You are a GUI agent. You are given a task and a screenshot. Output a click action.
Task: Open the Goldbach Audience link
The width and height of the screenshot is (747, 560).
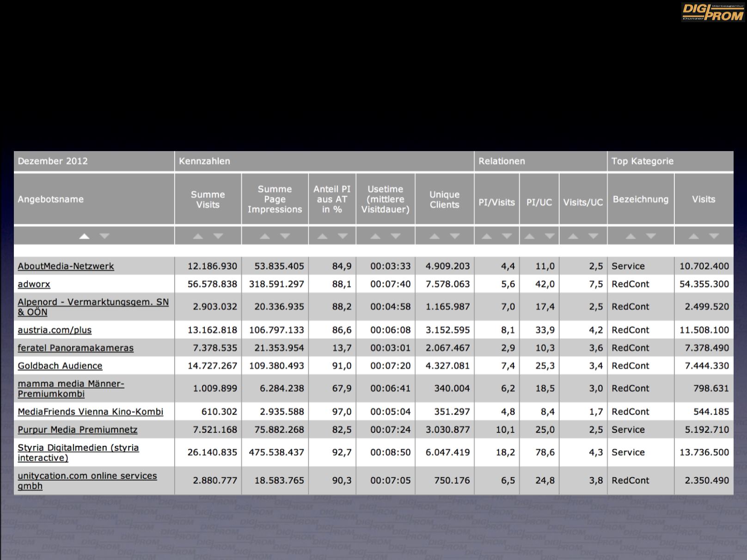tap(60, 366)
